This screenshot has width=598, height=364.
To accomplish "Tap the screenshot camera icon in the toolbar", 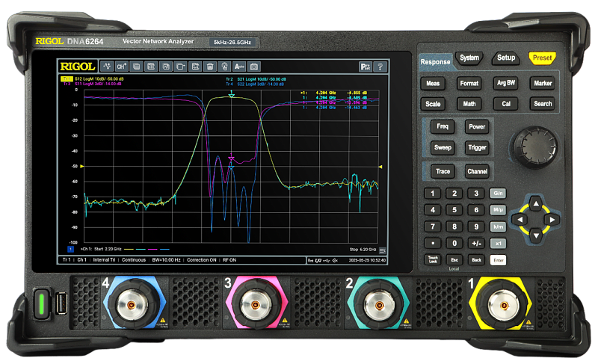I will pos(254,67).
